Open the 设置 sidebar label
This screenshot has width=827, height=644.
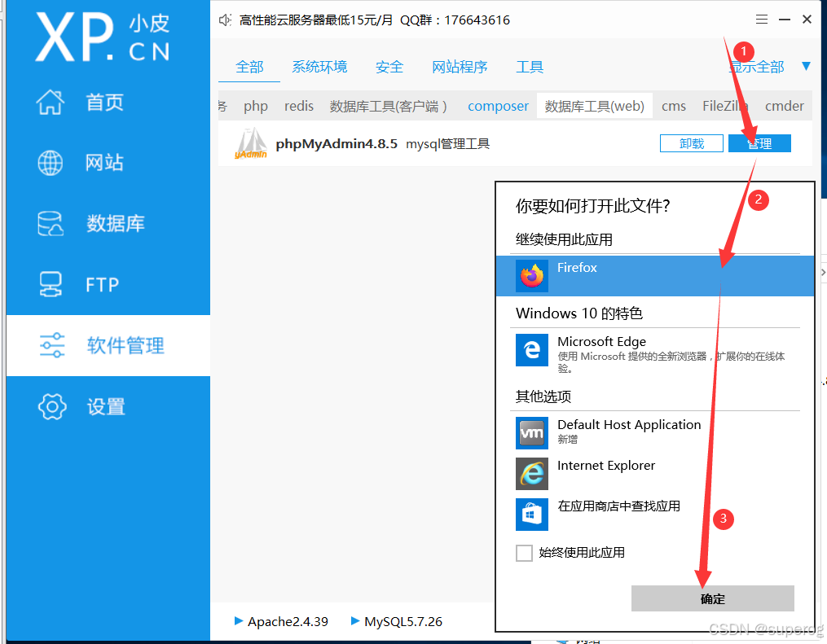point(106,406)
